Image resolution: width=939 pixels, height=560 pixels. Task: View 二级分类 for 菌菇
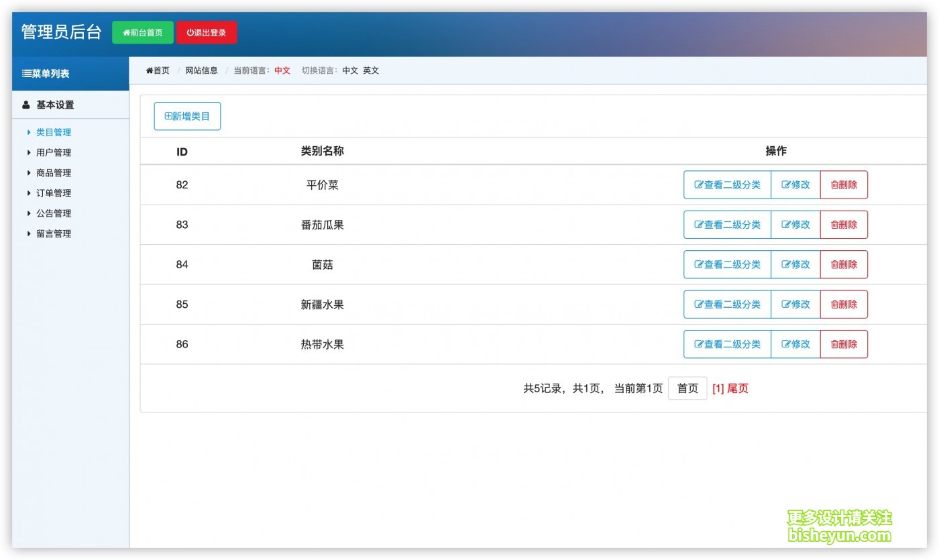pyautogui.click(x=727, y=264)
